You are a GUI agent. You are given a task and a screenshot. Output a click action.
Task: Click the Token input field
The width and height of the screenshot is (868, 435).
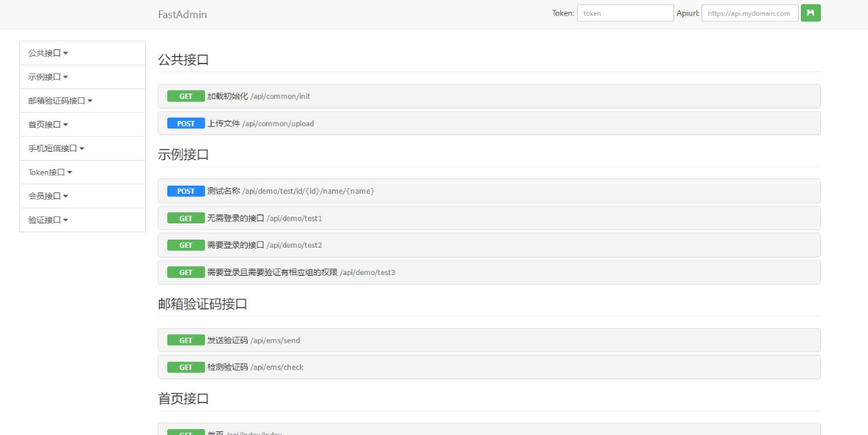pos(625,13)
